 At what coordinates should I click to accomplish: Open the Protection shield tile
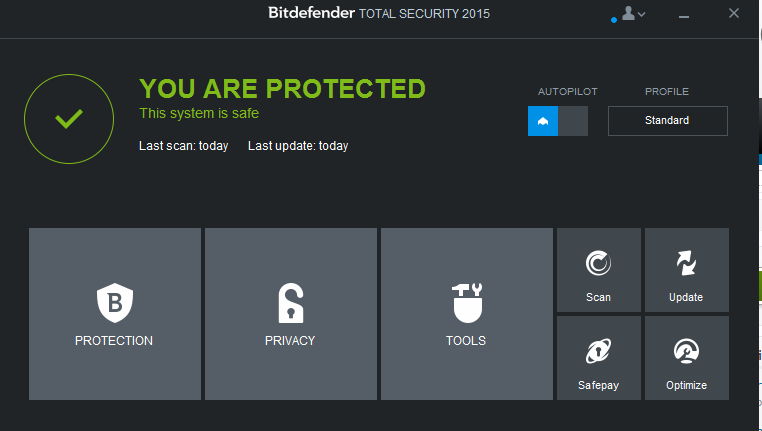pos(115,313)
